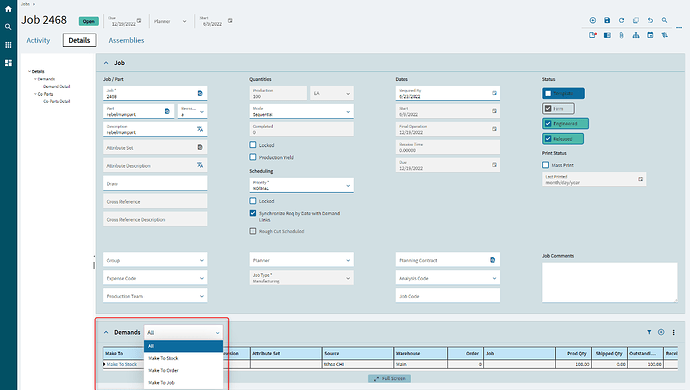The width and height of the screenshot is (690, 390).
Task: Click inside the Job Comments text area
Action: (x=609, y=283)
